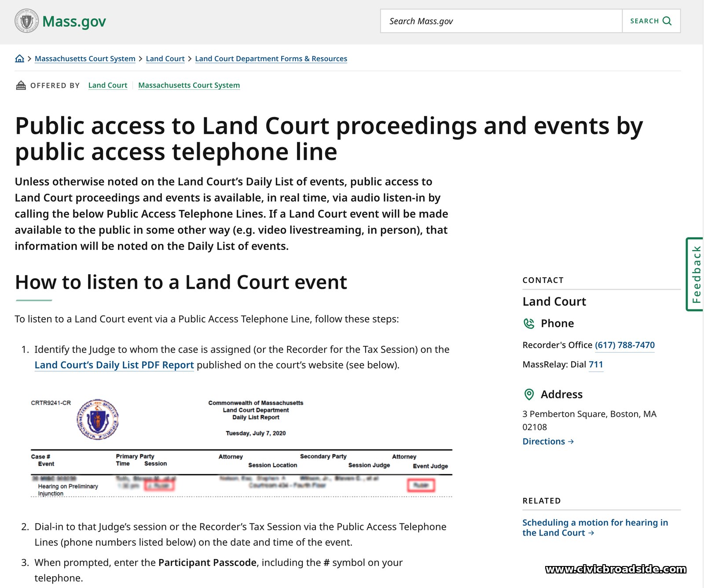Call Recorder's Office number (617) 788-7470

[625, 345]
